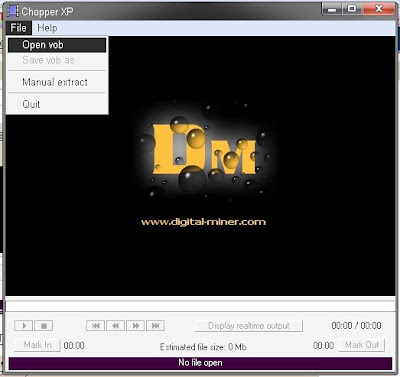The height and width of the screenshot is (377, 400).
Task: Click the Mark Out 00:00 time value
Action: point(323,346)
